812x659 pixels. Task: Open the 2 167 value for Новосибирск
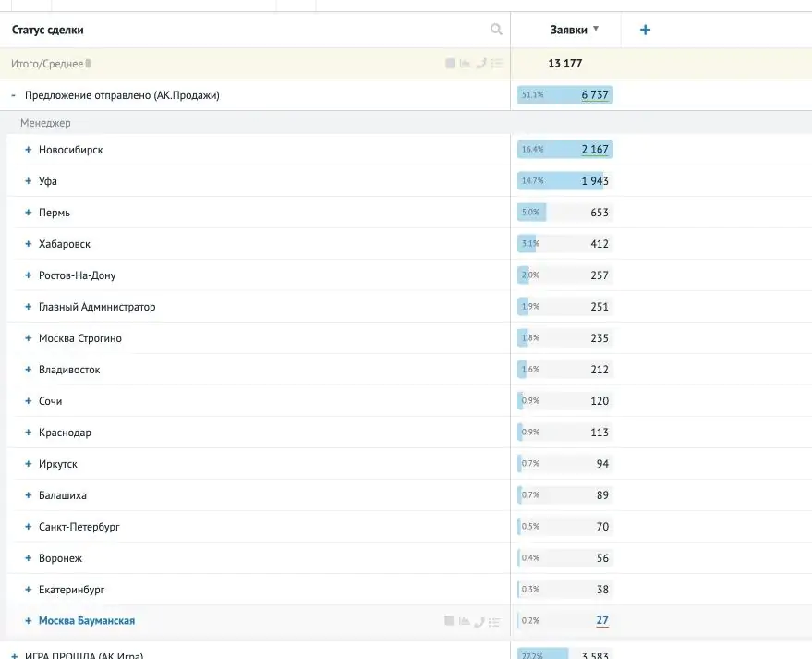(595, 150)
